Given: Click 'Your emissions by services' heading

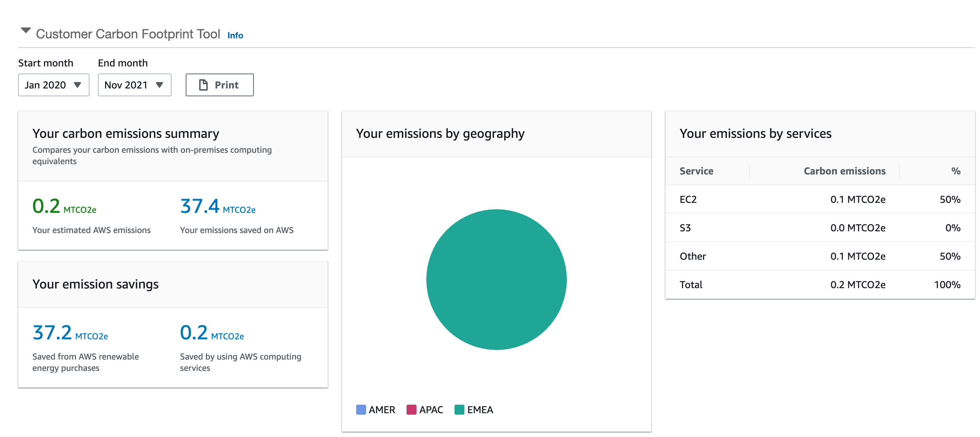Looking at the screenshot, I should [x=756, y=134].
